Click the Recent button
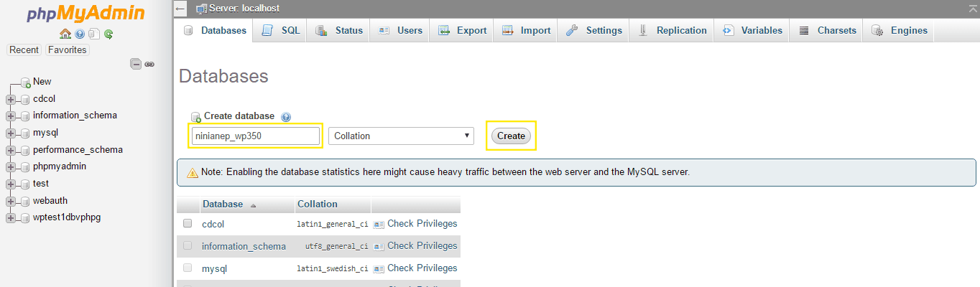Screen dimensions: 980x287 coord(24,50)
